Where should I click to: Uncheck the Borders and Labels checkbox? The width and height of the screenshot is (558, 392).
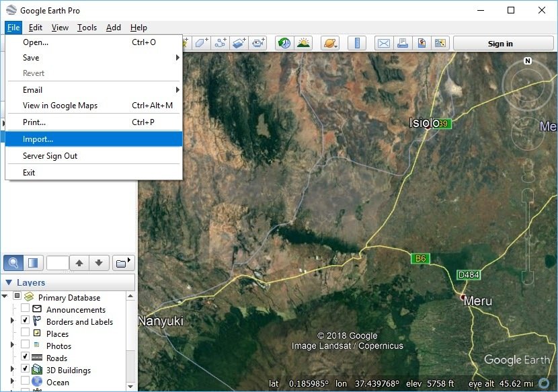pos(26,320)
